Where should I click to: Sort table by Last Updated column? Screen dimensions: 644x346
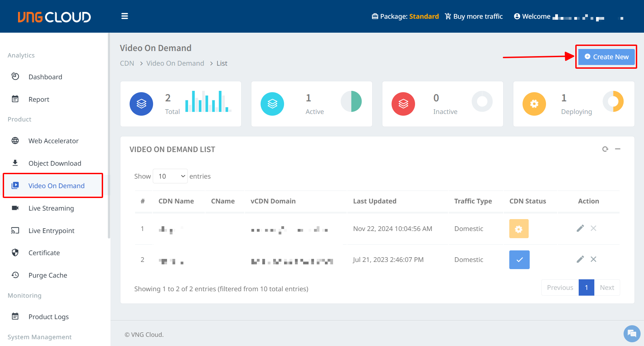pyautogui.click(x=375, y=201)
